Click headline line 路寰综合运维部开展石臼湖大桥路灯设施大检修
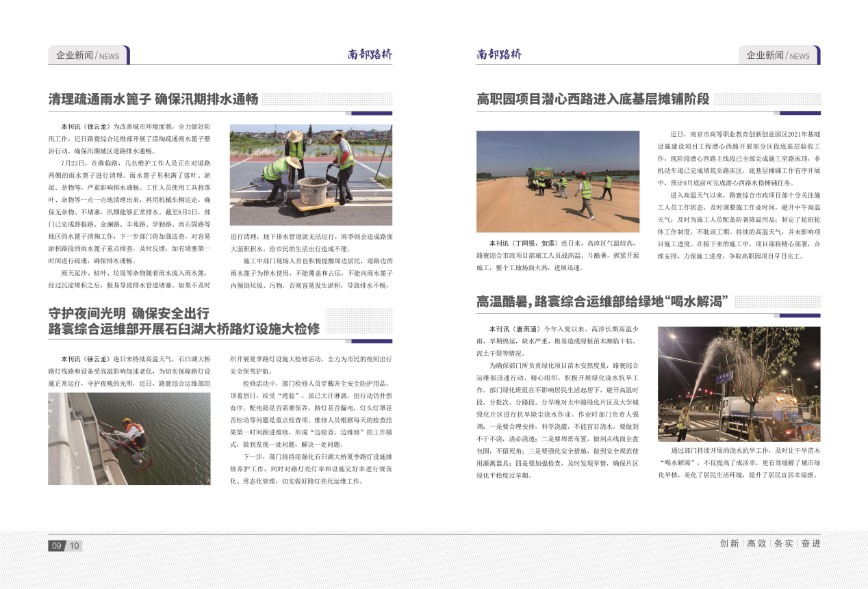868x589 pixels. click(184, 329)
